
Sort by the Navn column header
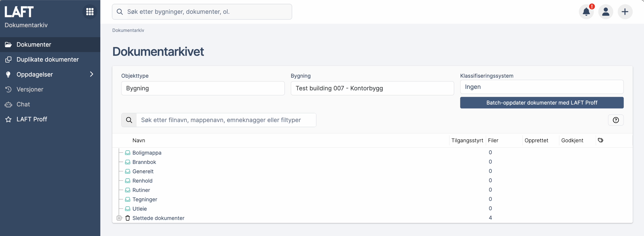(x=139, y=140)
